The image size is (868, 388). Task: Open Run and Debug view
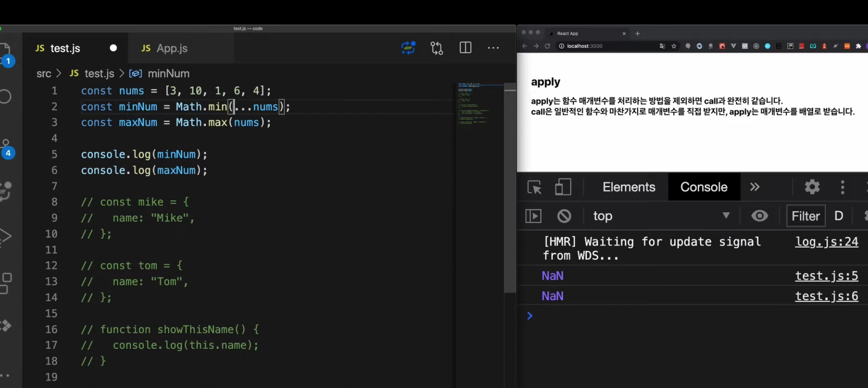tap(5, 236)
